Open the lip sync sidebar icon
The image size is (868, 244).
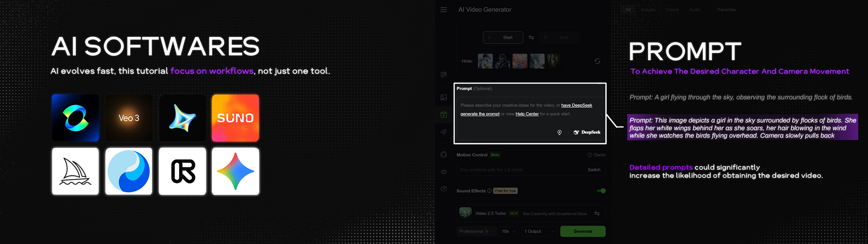pyautogui.click(x=443, y=172)
